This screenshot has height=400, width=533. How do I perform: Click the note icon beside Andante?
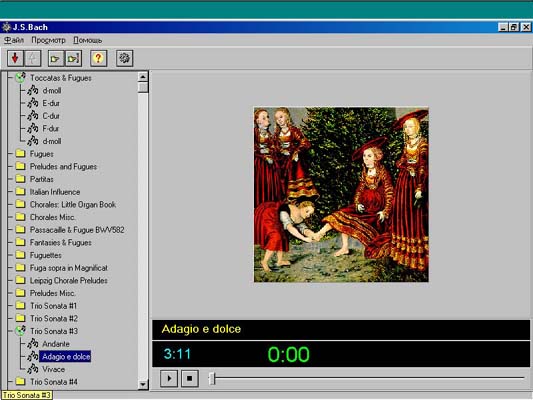pos(33,344)
